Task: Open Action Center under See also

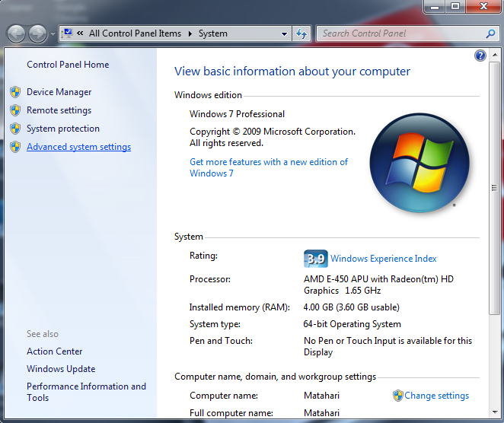Action: [x=54, y=351]
